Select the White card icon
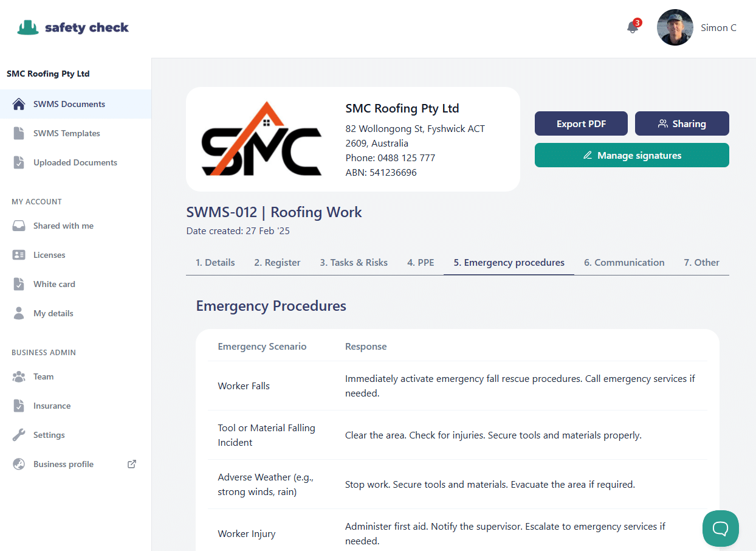The width and height of the screenshot is (756, 551). (19, 284)
